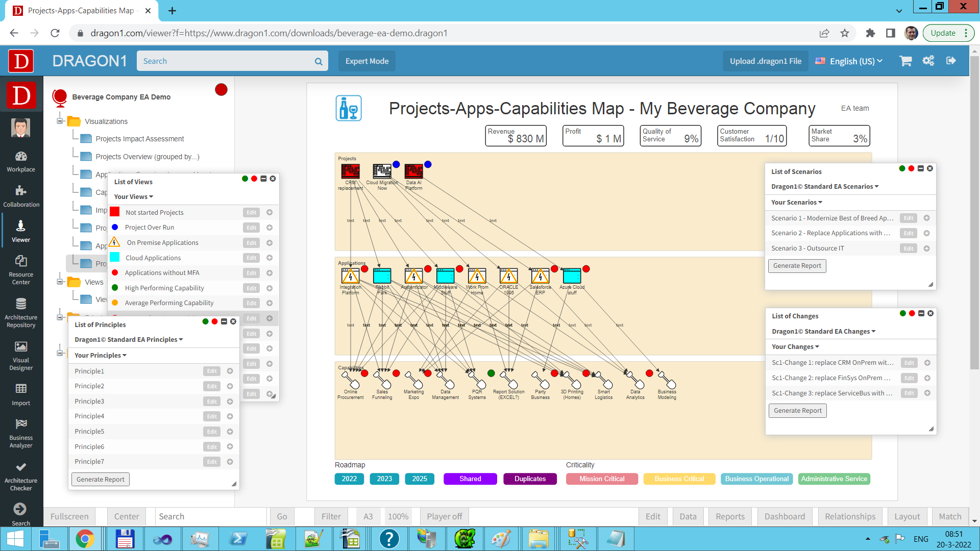Select Projects Impact Assessment tree item
Image resolution: width=980 pixels, height=551 pixels.
click(139, 139)
